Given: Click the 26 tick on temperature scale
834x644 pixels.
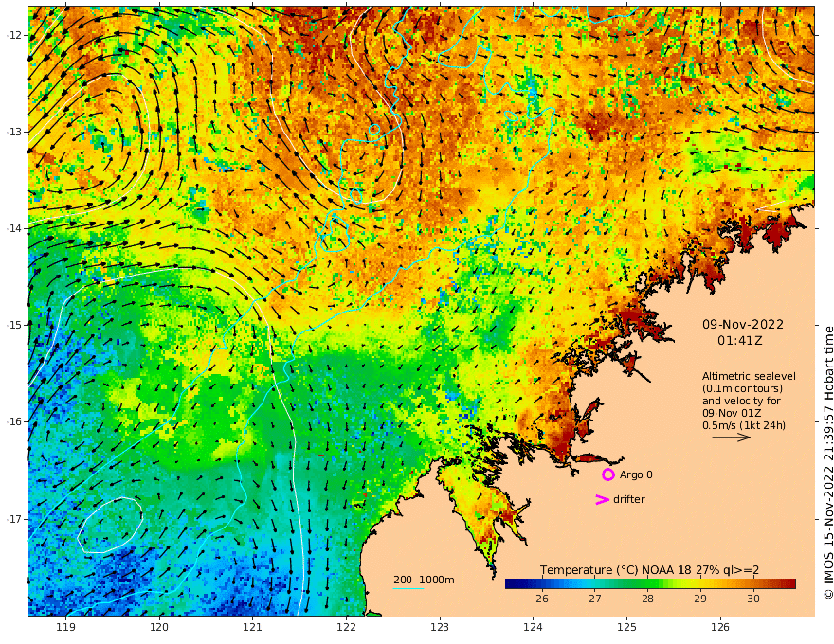Looking at the screenshot, I should [542, 599].
